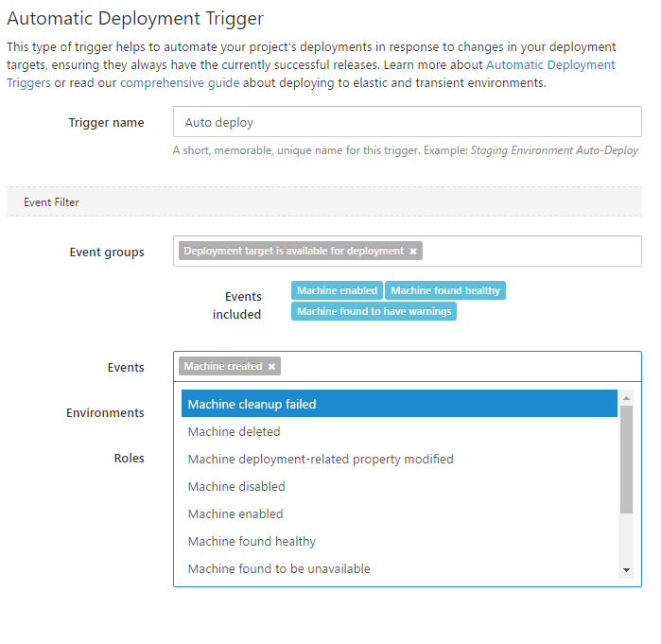Open the Event groups selection box
The width and height of the screenshot is (661, 644).
[530, 252]
